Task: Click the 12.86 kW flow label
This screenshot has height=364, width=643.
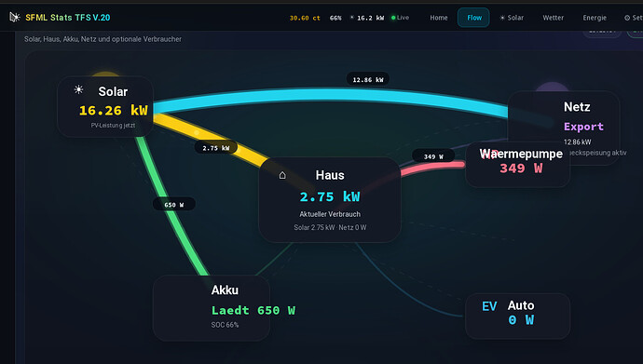Action: (368, 79)
